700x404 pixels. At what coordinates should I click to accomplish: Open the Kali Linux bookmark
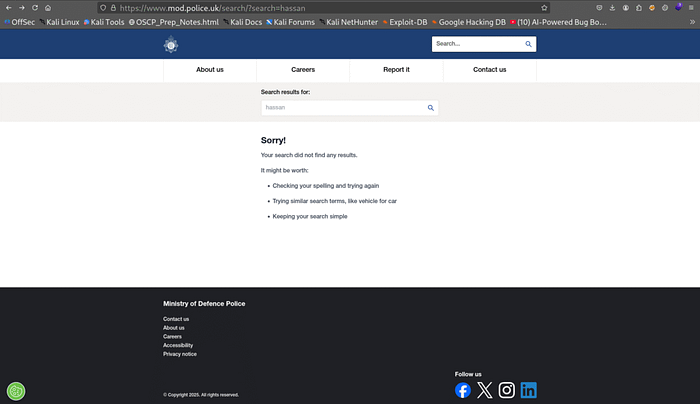click(x=59, y=22)
